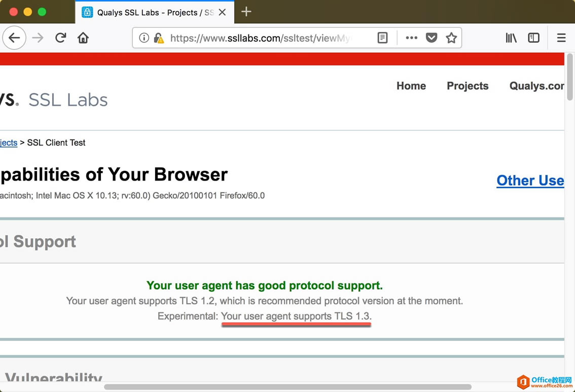Click 'Your user agent supports TLS 1.3.' text
Image resolution: width=575 pixels, height=392 pixels.
click(296, 316)
